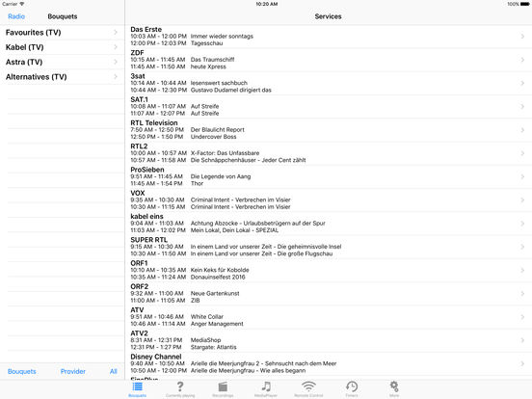Open Currently playing question mark tab
The width and height of the screenshot is (532, 399).
[180, 386]
